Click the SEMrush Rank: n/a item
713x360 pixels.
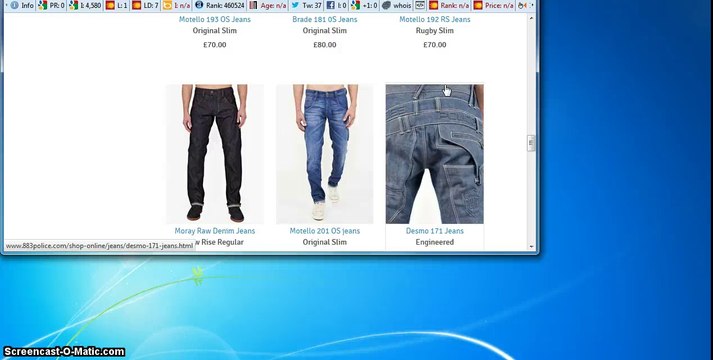(449, 5)
